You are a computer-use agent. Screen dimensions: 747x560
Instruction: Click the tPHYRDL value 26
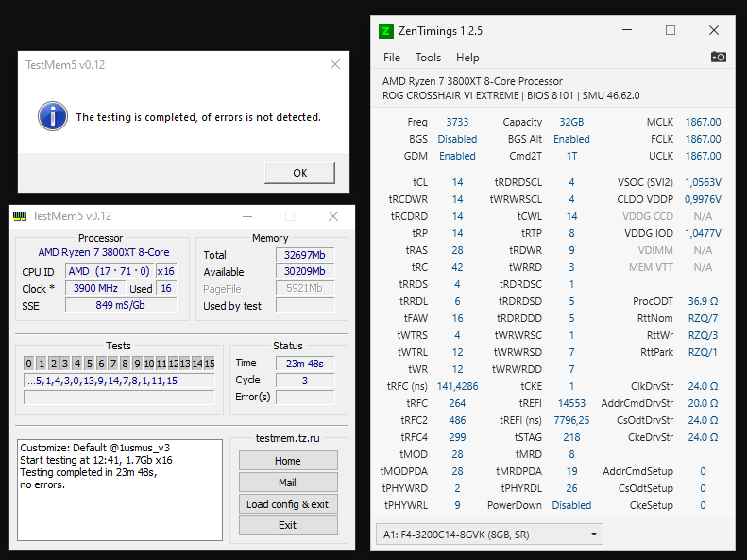pos(571,488)
